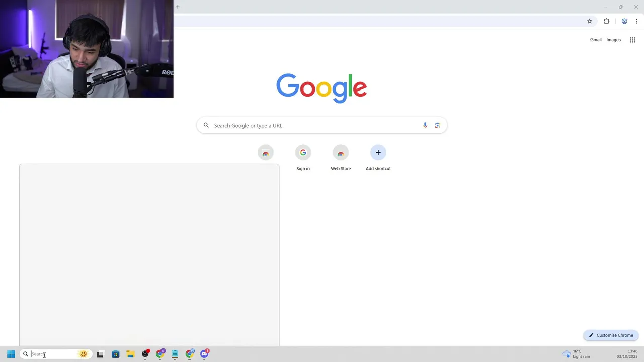Image resolution: width=644 pixels, height=362 pixels.
Task: Open the clock showing 13:48
Action: [627, 354]
